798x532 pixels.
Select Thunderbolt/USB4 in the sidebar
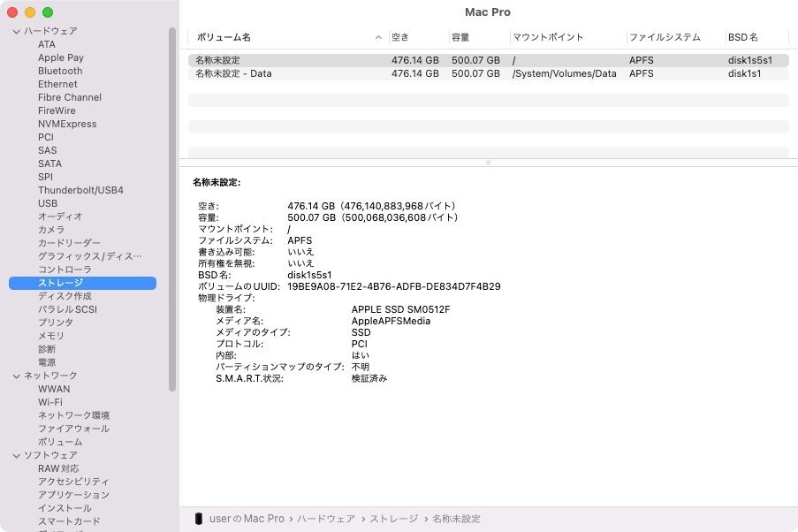pos(80,190)
